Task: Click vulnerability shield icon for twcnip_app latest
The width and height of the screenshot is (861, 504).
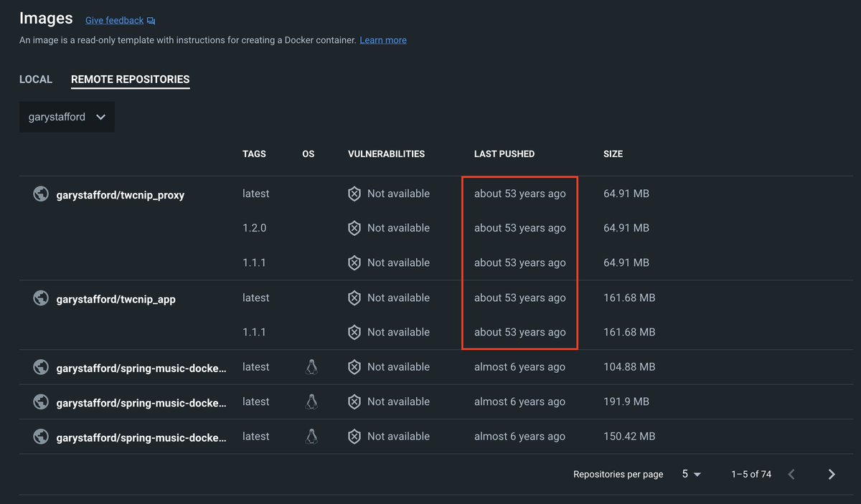Action: coord(354,298)
